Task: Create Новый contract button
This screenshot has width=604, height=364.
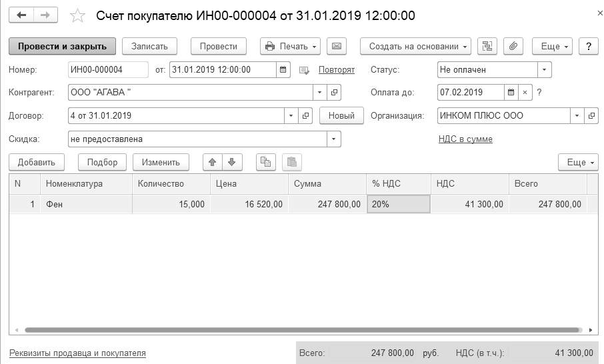Action: pyautogui.click(x=341, y=115)
